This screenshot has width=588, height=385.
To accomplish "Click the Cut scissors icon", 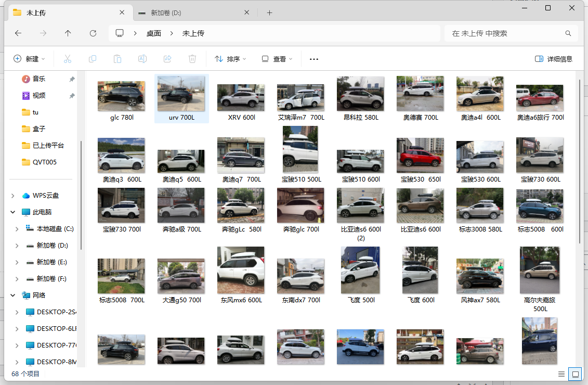I will [x=68, y=59].
